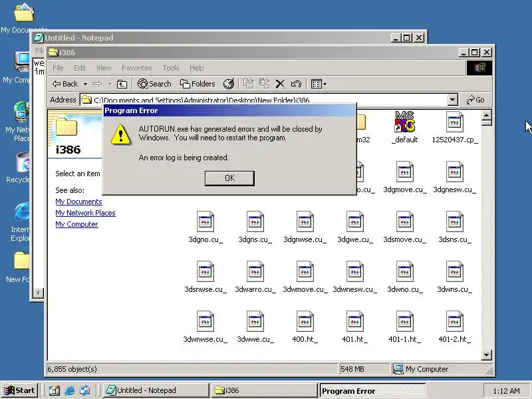This screenshot has height=399, width=532.
Task: Open the My Documents desktop icon
Action: click(24, 18)
